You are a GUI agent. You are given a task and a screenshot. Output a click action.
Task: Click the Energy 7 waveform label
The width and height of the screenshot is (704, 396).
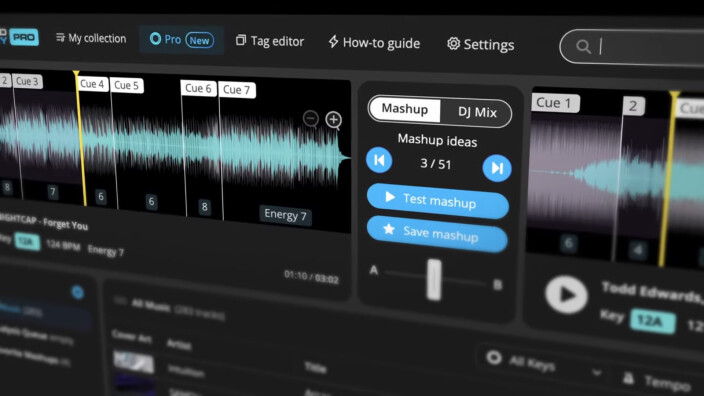tap(285, 215)
